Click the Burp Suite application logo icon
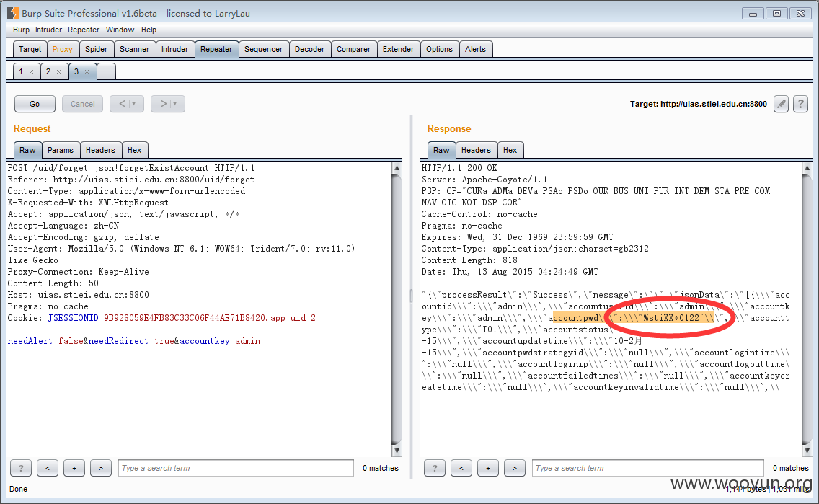The image size is (819, 504). pyautogui.click(x=13, y=13)
